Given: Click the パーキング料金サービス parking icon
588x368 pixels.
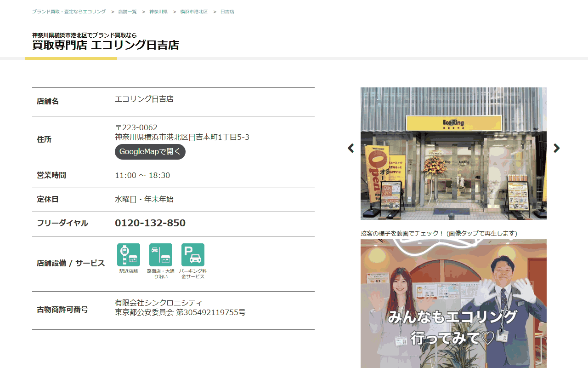Looking at the screenshot, I should (x=193, y=255).
